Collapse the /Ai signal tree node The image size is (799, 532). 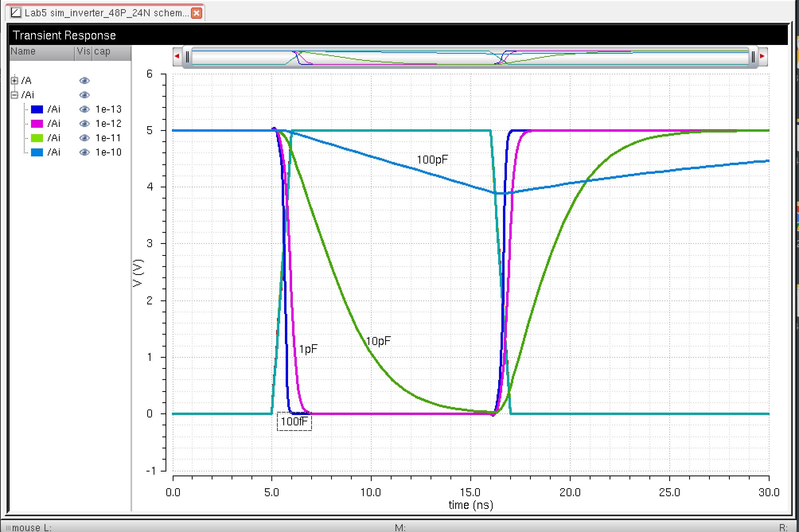(x=15, y=95)
